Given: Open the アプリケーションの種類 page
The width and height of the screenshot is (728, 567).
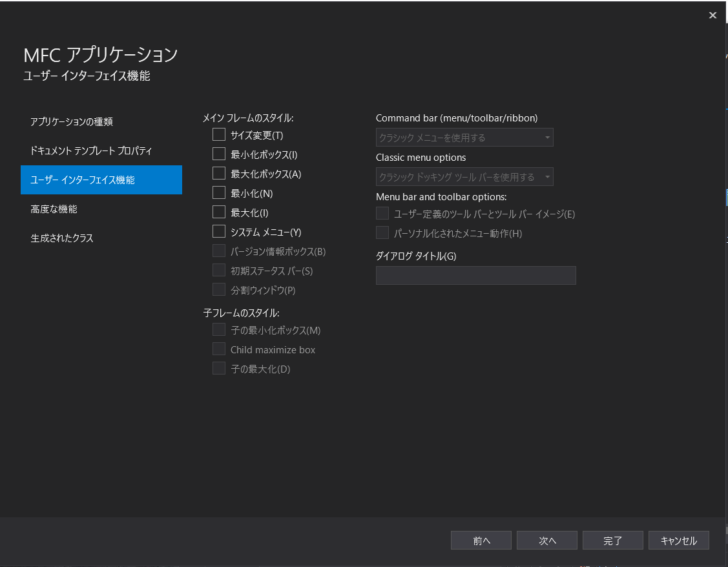Looking at the screenshot, I should (101, 121).
